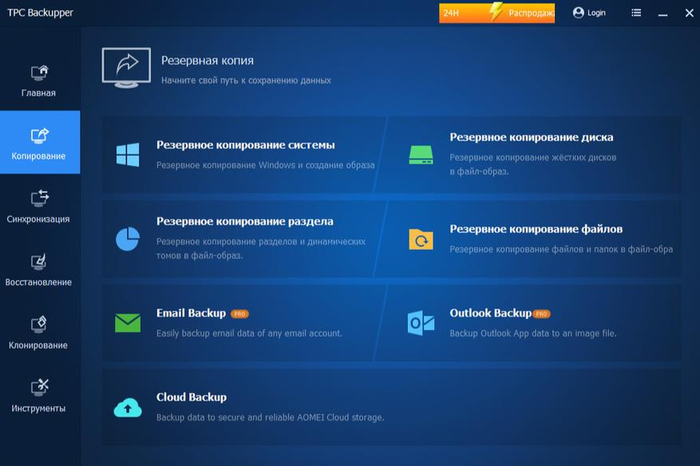Click the Cloud Backup upload icon
Screen dimensions: 700x466
tap(127, 406)
